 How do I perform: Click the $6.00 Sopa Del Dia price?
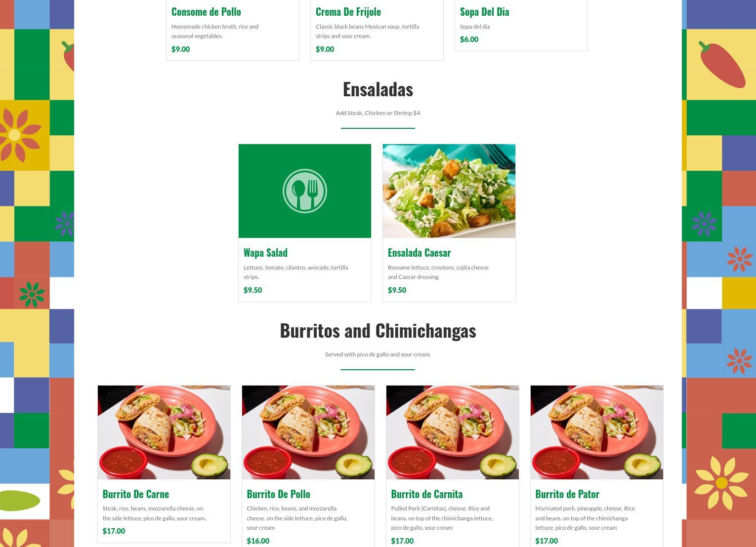point(469,39)
